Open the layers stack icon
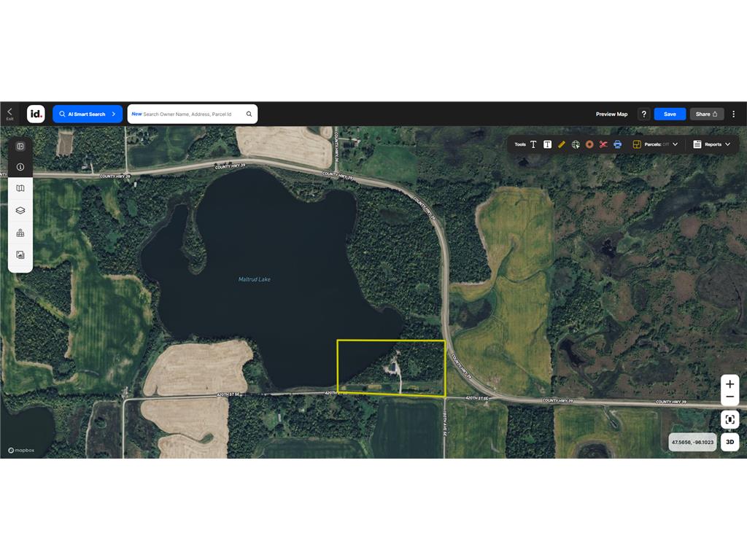Image resolution: width=747 pixels, height=560 pixels. tap(20, 211)
